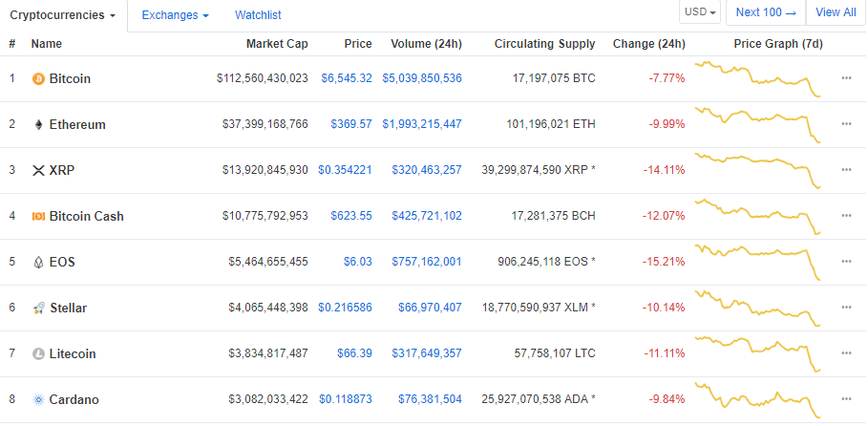Open XRP's 7d price graph

coord(758,171)
